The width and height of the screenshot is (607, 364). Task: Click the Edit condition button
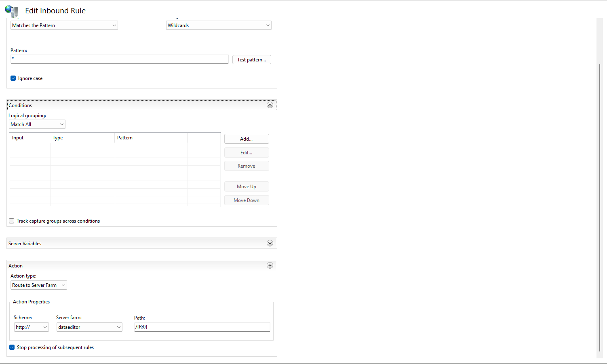pos(247,153)
